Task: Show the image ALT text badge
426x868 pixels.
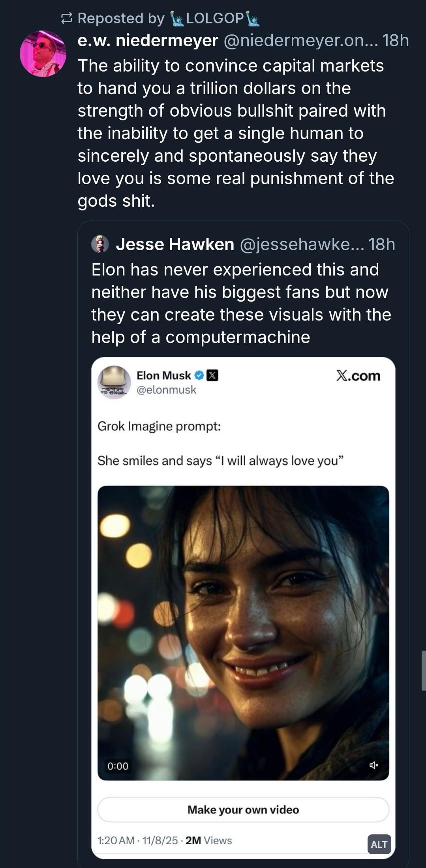Action: (x=379, y=844)
